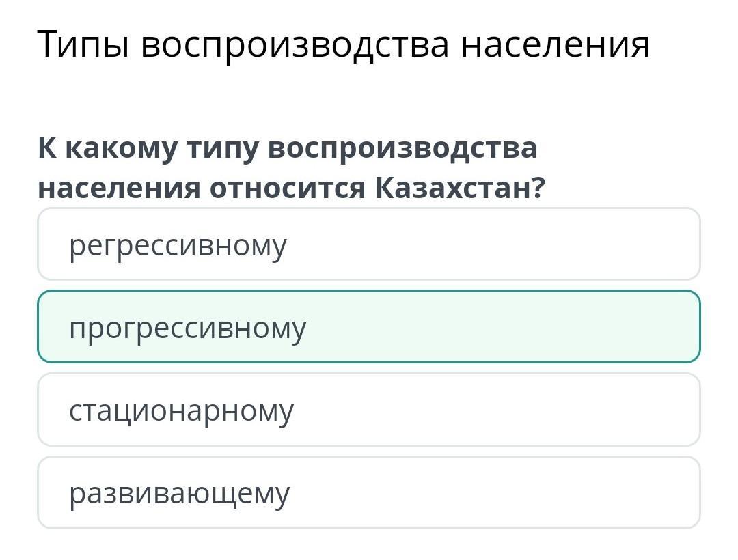Screen dimensions: 738x560
Task: Answer that Kazakhstan is the stationary type
Action: point(369,410)
